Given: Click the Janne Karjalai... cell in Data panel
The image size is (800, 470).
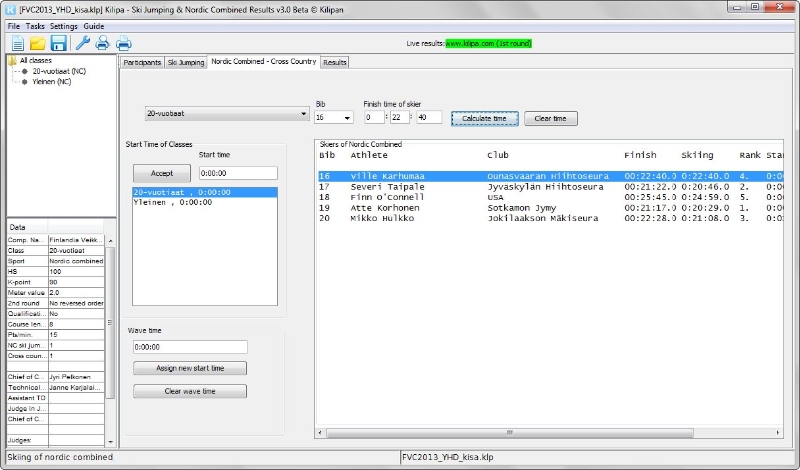Looking at the screenshot, I should click(x=76, y=387).
